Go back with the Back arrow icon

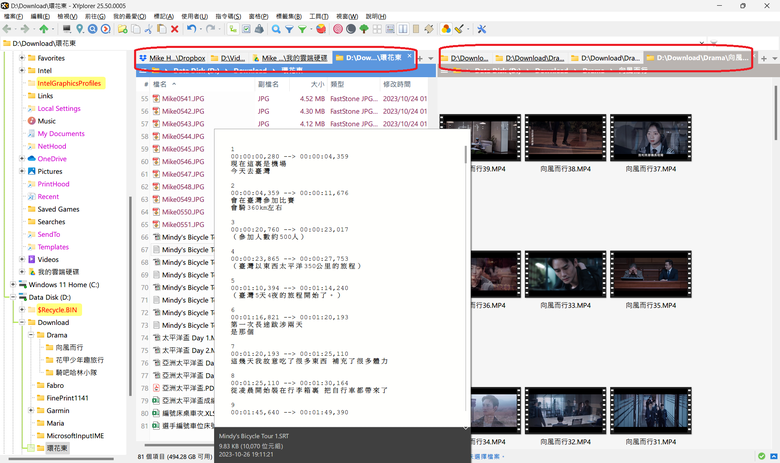coord(7,29)
